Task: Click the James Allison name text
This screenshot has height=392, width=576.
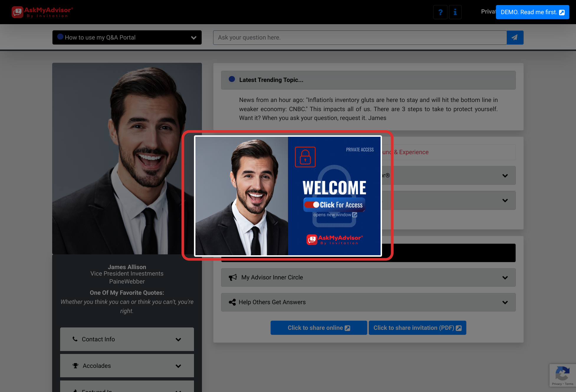Action: pos(127,267)
